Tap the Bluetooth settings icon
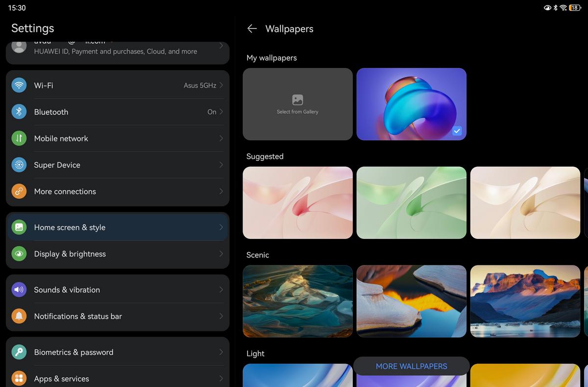Viewport: 588px width, 387px height. point(19,112)
